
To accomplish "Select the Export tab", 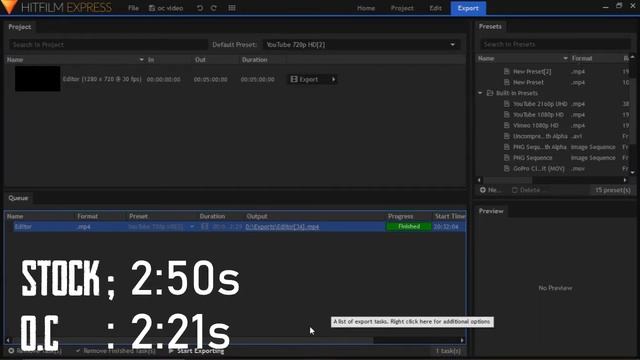I will click(x=468, y=8).
